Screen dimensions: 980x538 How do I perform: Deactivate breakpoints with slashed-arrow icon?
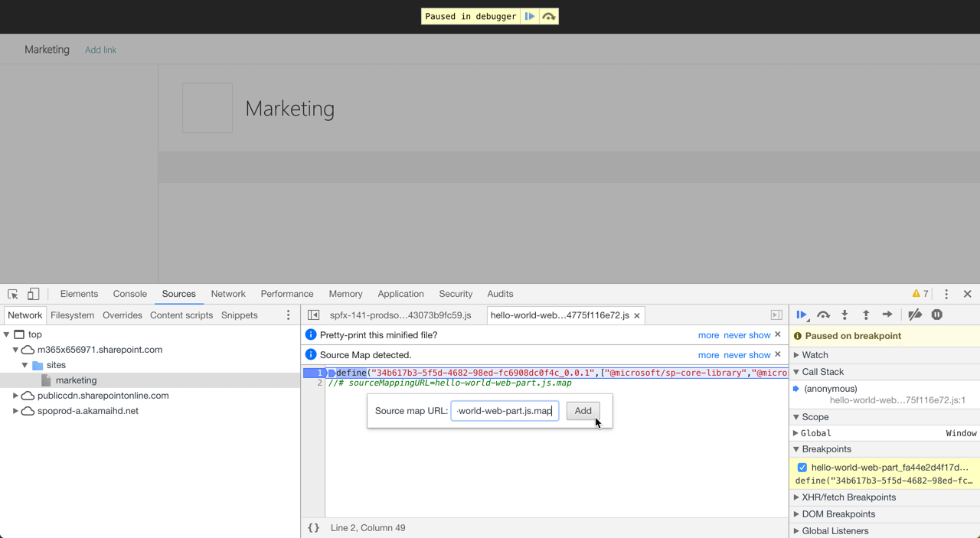coord(915,315)
